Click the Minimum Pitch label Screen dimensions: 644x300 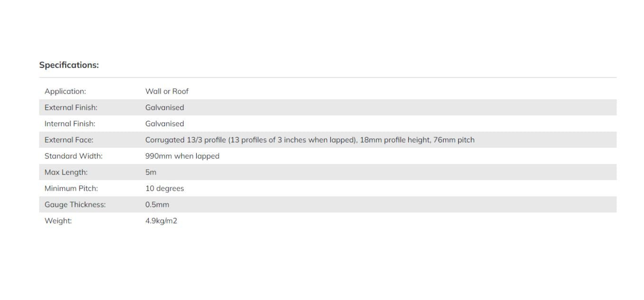click(x=71, y=188)
